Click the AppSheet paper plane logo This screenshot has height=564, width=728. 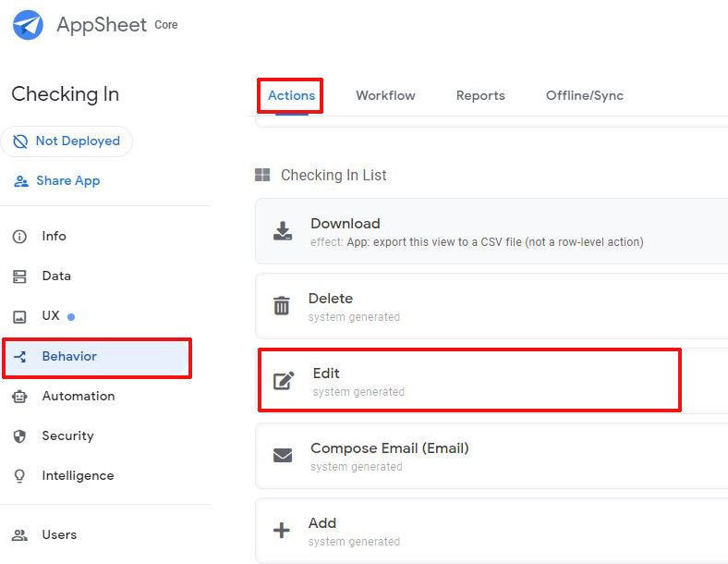pyautogui.click(x=28, y=25)
